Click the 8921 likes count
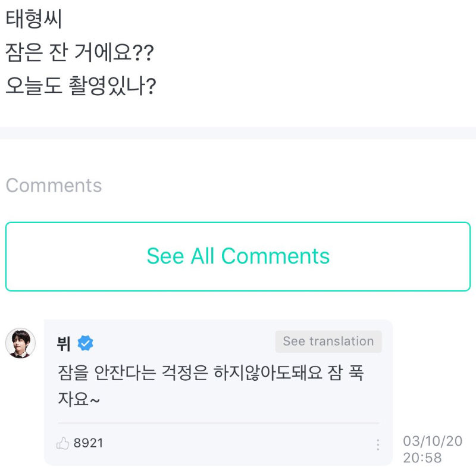The image size is (476, 476). click(x=89, y=443)
